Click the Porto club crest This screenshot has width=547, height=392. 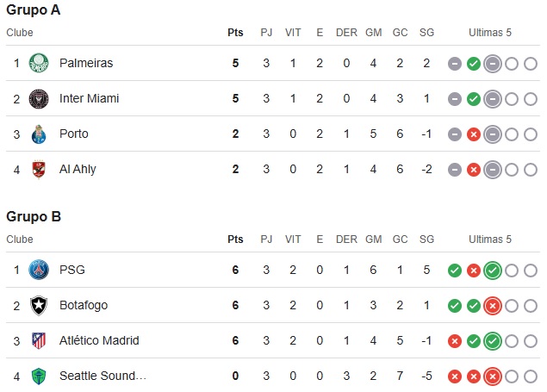39,134
